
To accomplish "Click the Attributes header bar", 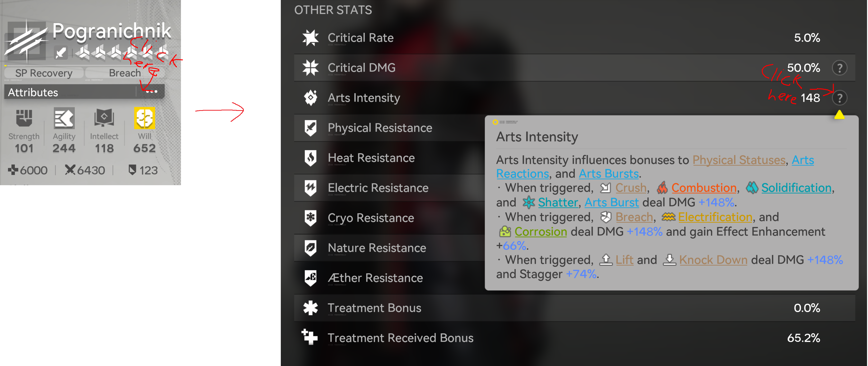I will (x=84, y=92).
